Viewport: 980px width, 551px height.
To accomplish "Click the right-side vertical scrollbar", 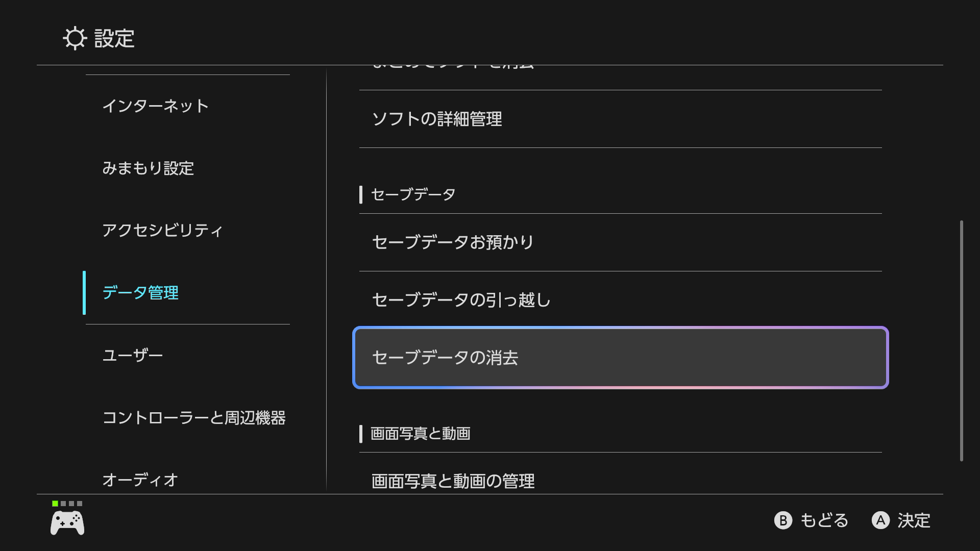I will 962,341.
